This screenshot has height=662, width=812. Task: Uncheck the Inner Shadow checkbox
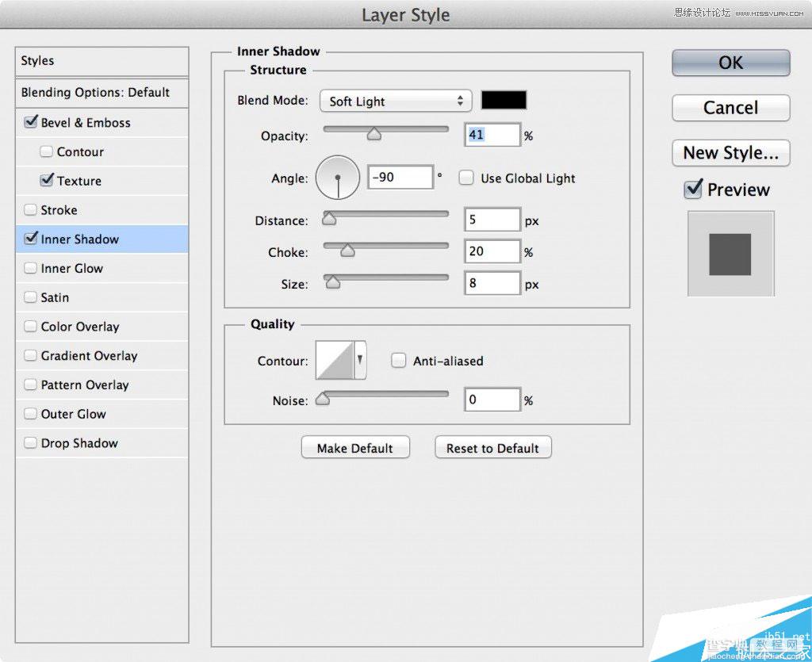pyautogui.click(x=31, y=238)
